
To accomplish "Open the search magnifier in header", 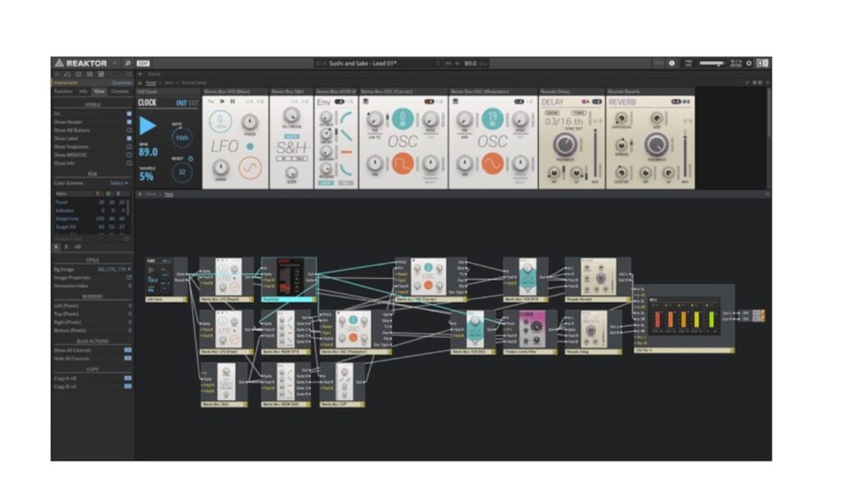I will (127, 63).
